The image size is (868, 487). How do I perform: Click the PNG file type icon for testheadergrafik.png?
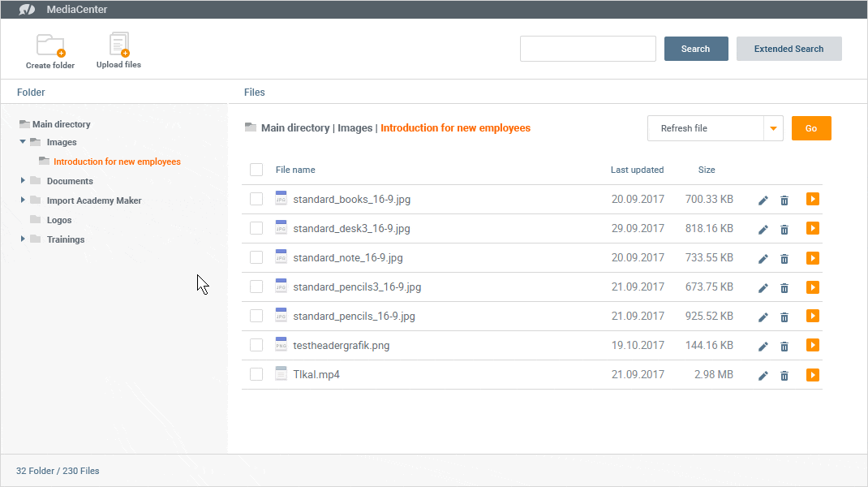pyautogui.click(x=281, y=345)
